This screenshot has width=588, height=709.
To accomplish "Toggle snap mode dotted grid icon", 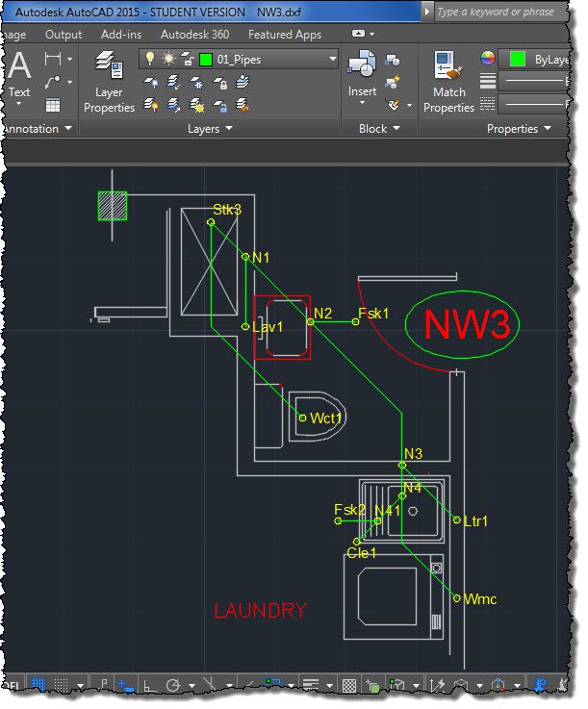I will click(x=62, y=685).
